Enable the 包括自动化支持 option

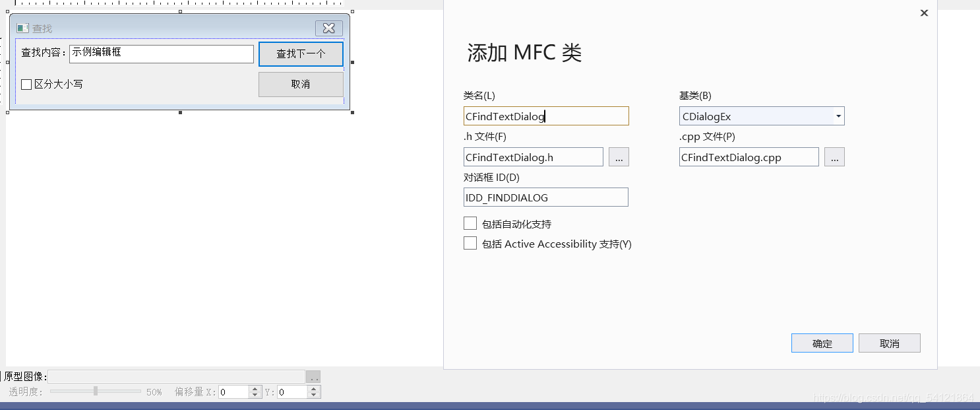click(x=470, y=223)
